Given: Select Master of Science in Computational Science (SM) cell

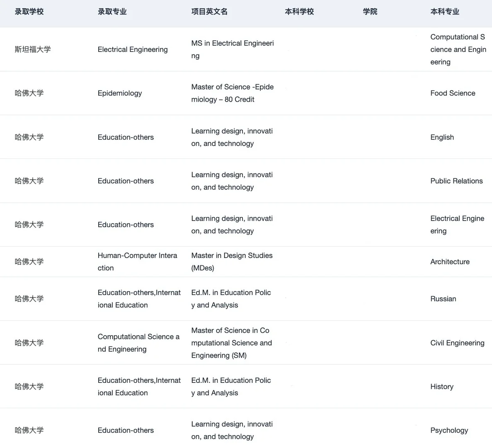Looking at the screenshot, I should click(232, 343).
